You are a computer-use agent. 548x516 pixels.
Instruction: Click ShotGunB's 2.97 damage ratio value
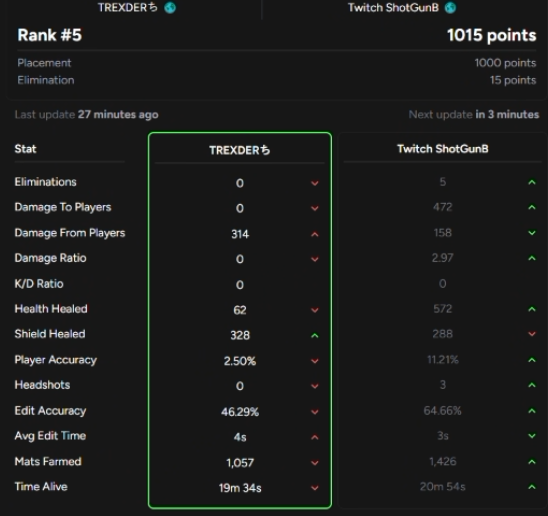[x=442, y=258]
